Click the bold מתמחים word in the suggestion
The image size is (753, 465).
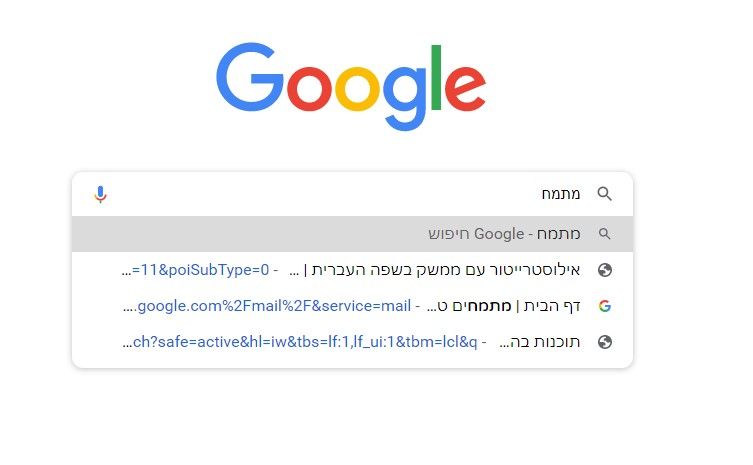(x=482, y=306)
